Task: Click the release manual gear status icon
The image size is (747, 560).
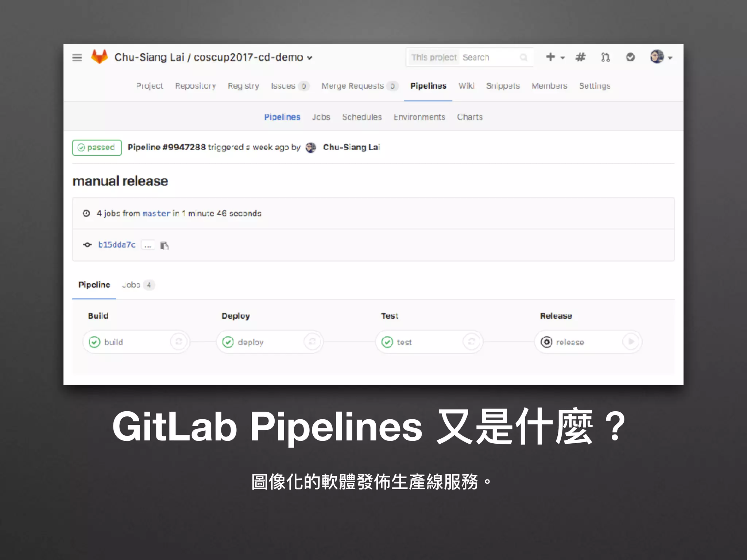Action: (546, 342)
